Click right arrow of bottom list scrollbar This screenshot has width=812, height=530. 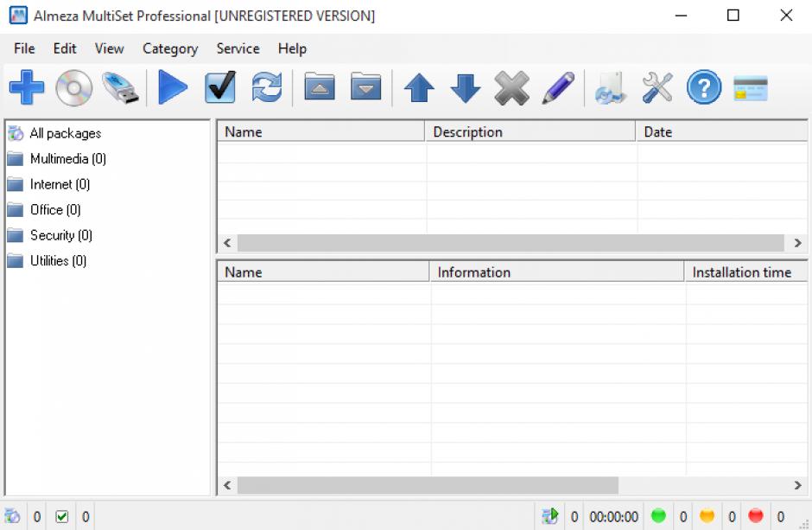pyautogui.click(x=797, y=485)
